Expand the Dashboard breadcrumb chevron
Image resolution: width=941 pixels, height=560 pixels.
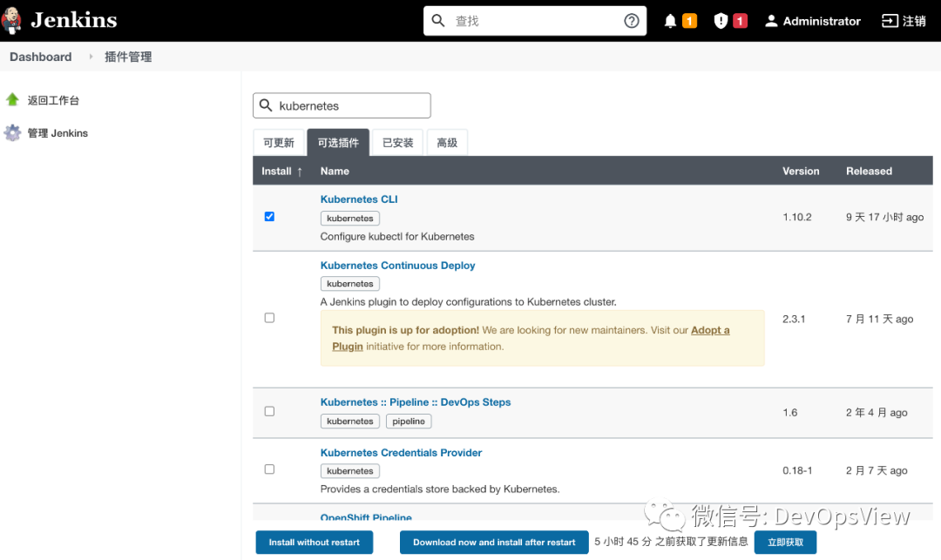tap(91, 57)
